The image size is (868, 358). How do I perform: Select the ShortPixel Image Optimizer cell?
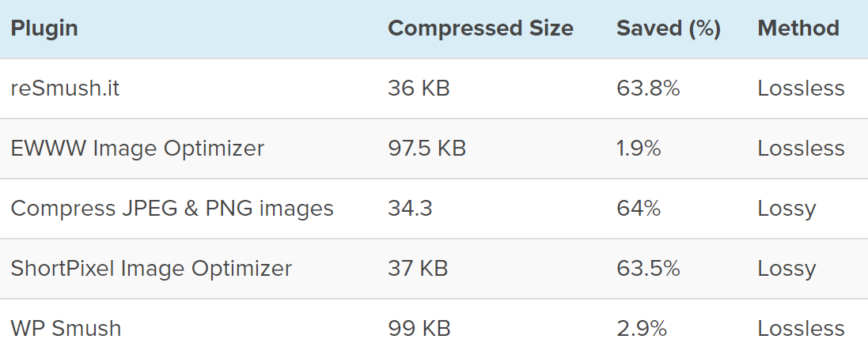click(151, 269)
